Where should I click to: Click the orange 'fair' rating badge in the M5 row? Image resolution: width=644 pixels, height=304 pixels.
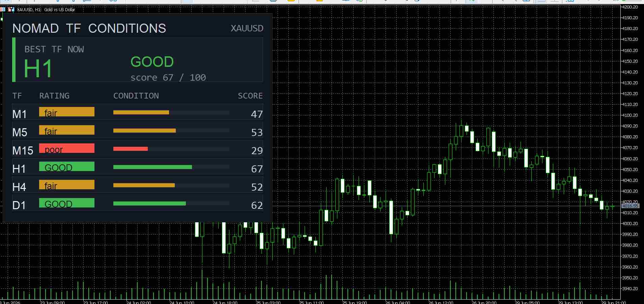(67, 130)
